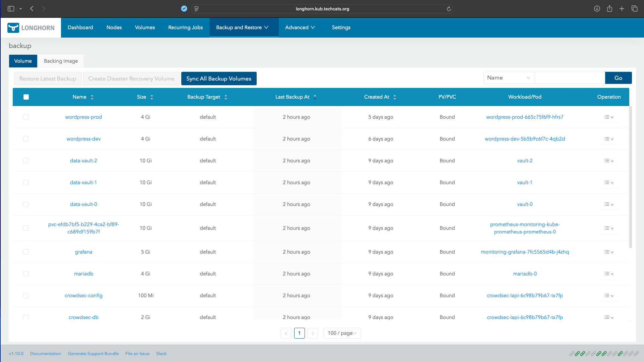Check the crowdsec-config row checkbox
This screenshot has height=362, width=644.
26,295
